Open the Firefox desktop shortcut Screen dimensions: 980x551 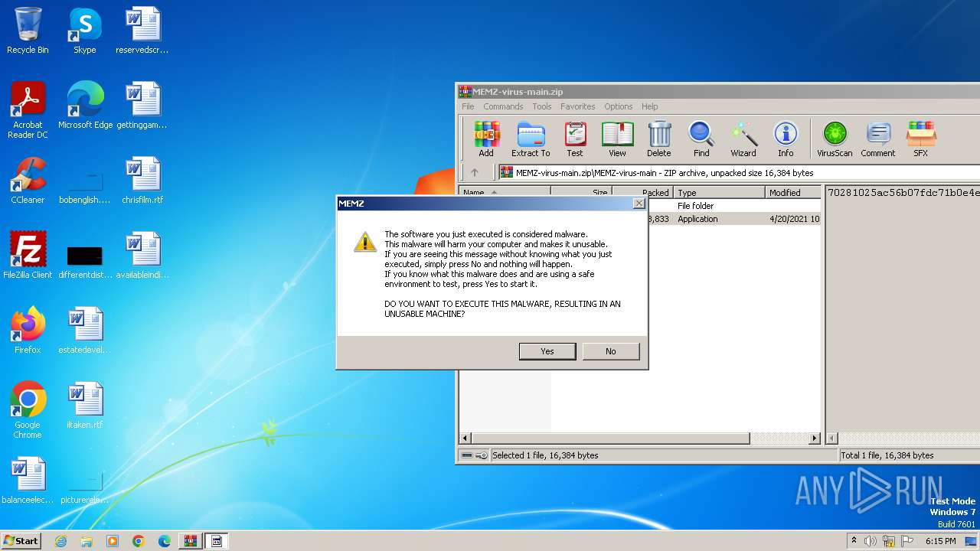click(28, 331)
